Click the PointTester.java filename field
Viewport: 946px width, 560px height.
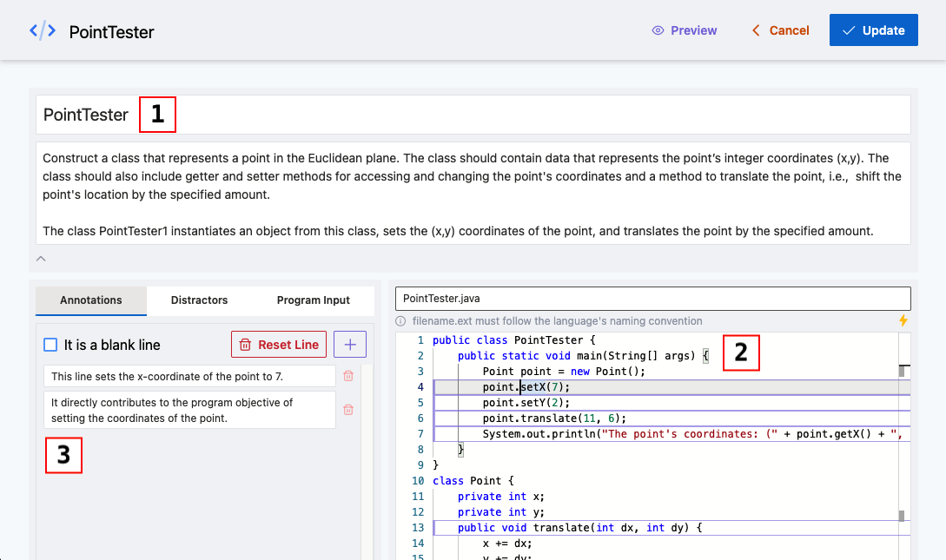coord(652,299)
